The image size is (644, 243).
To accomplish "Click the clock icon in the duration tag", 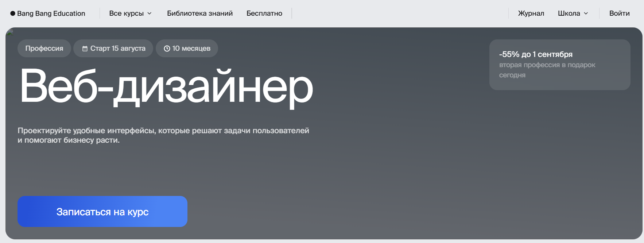I will point(167,49).
